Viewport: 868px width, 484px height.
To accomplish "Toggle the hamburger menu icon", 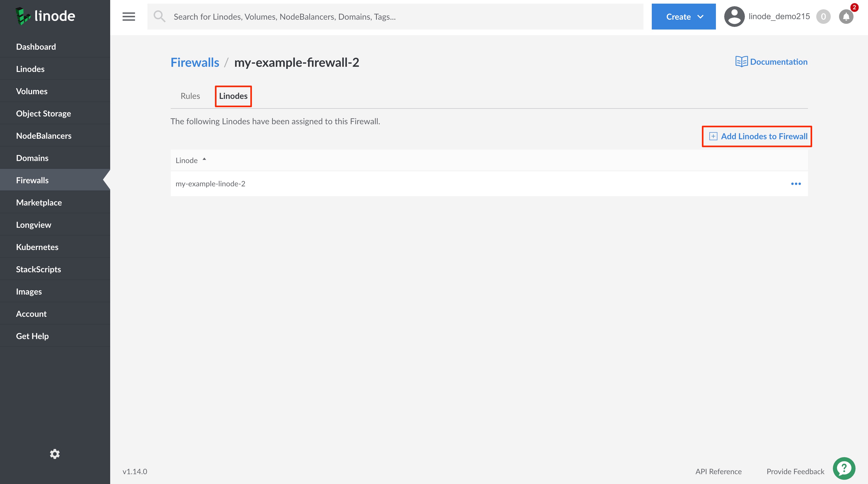I will 129,17.
